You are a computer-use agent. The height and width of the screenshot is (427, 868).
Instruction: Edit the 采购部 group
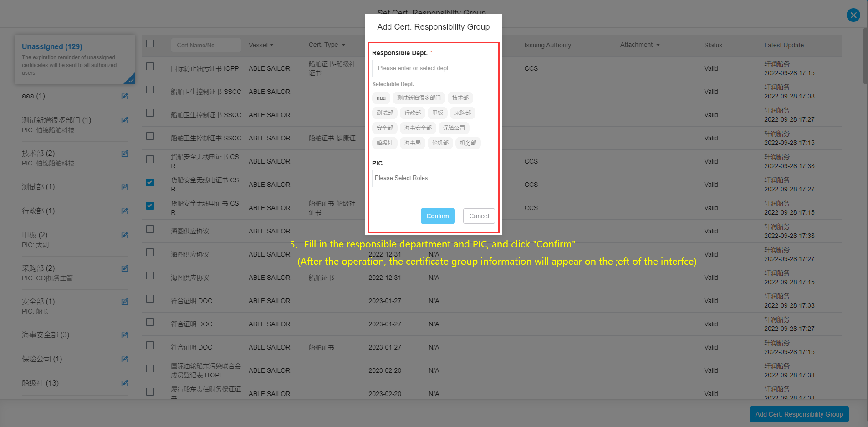point(125,268)
